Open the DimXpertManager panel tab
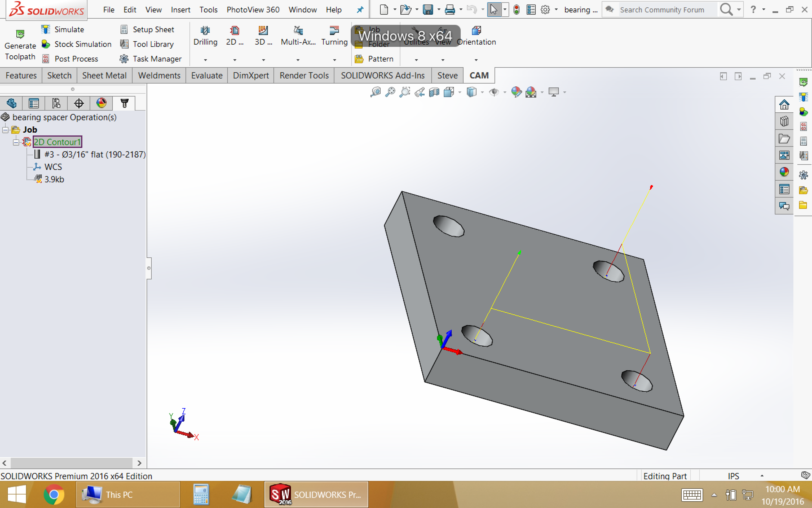This screenshot has width=812, height=508. coord(79,103)
